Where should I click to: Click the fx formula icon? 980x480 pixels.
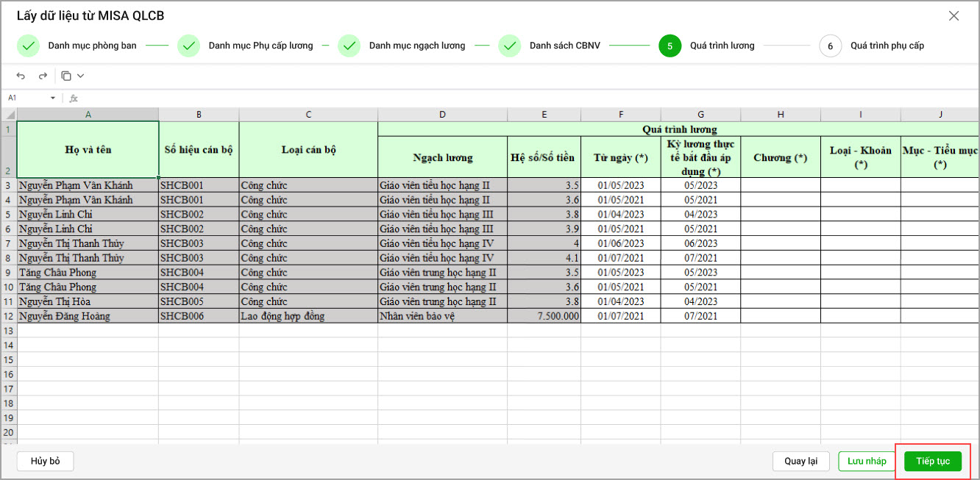pyautogui.click(x=74, y=98)
